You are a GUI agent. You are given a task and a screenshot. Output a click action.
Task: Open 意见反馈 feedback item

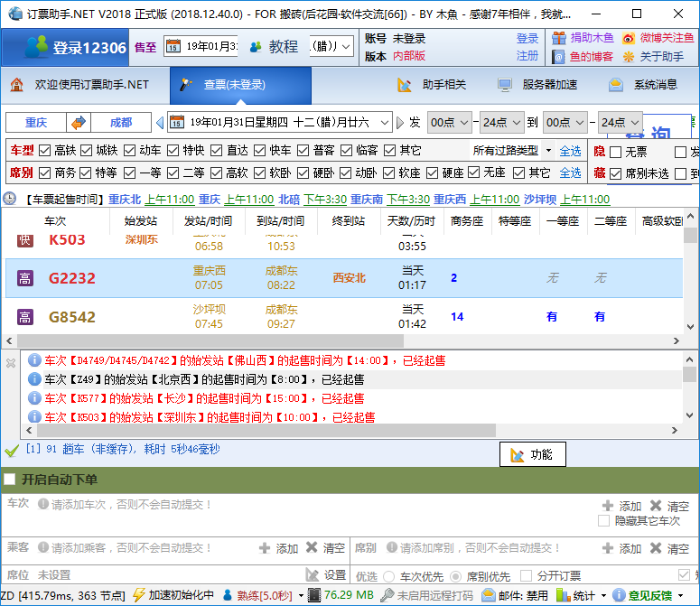point(643,595)
